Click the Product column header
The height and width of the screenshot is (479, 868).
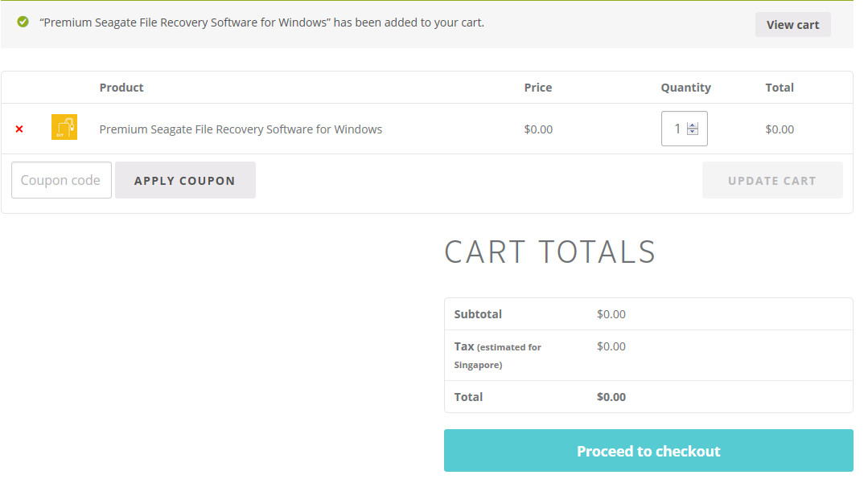click(121, 88)
